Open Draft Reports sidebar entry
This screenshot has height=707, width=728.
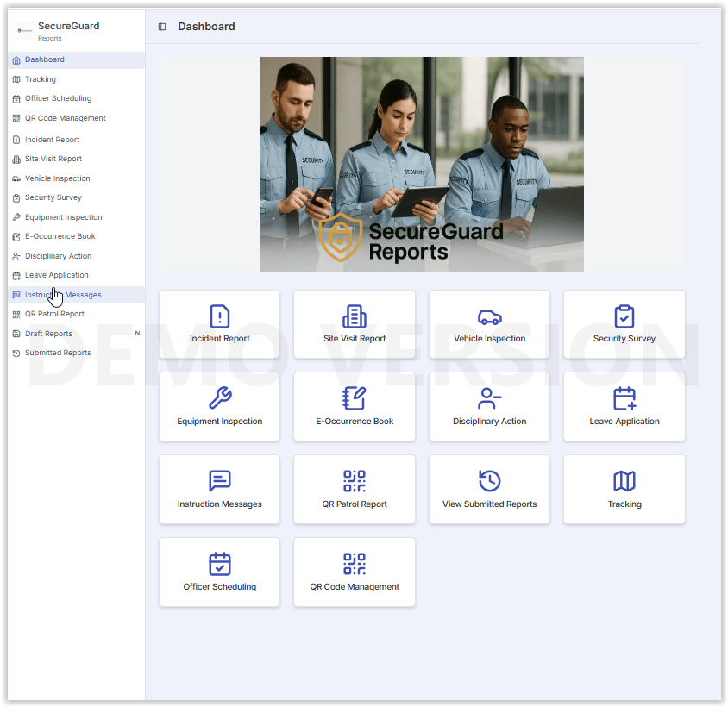tap(76, 334)
